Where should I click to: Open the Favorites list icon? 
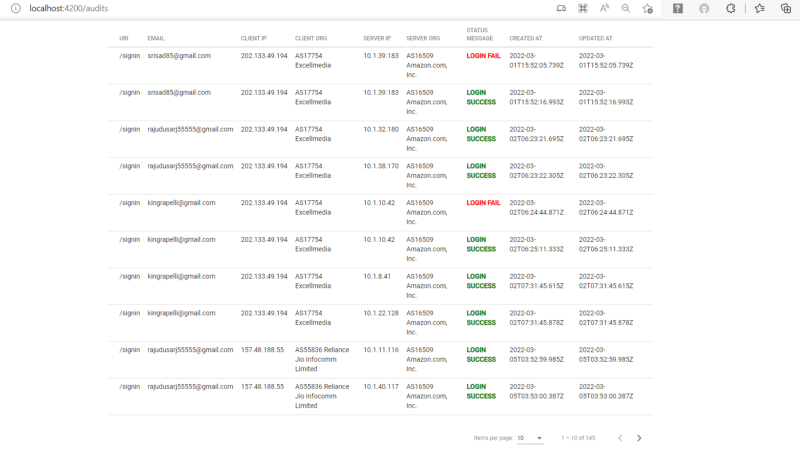coord(760,8)
